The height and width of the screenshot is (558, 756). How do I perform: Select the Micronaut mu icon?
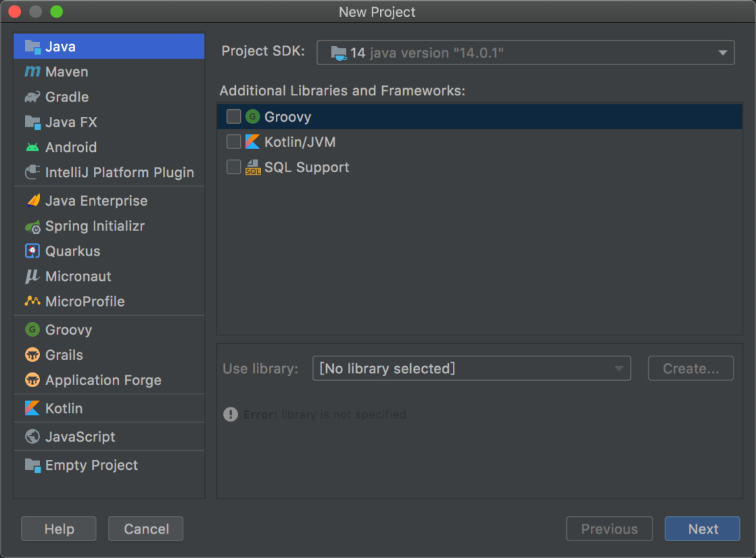32,277
